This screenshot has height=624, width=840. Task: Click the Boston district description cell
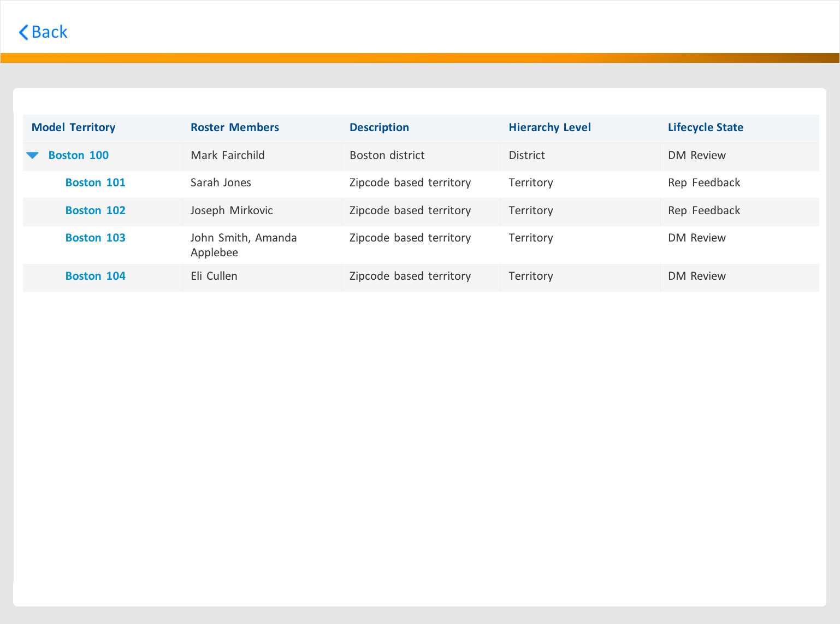[x=387, y=156]
